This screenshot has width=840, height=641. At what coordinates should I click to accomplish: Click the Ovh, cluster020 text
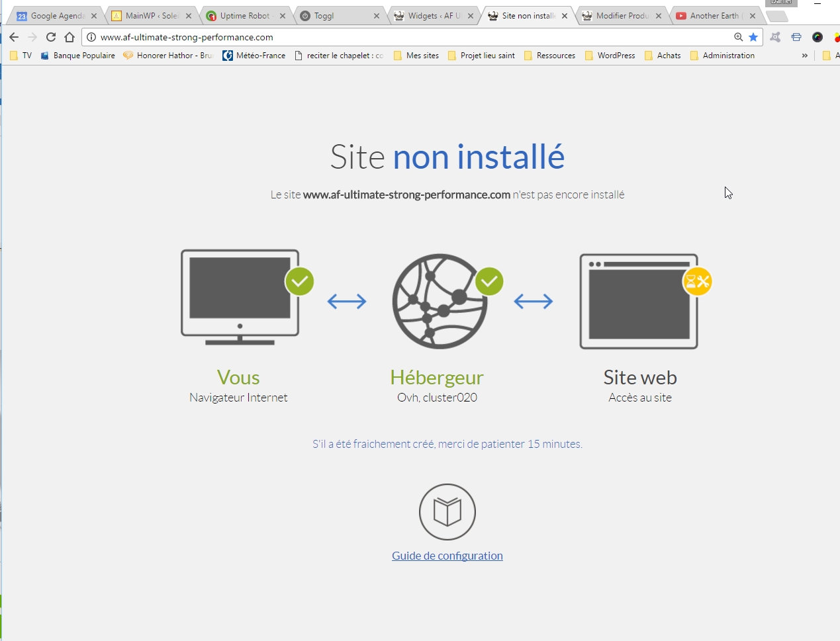tap(437, 398)
